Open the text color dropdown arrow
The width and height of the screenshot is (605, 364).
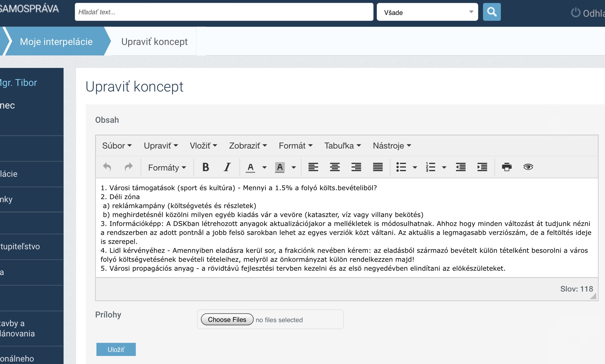[264, 167]
